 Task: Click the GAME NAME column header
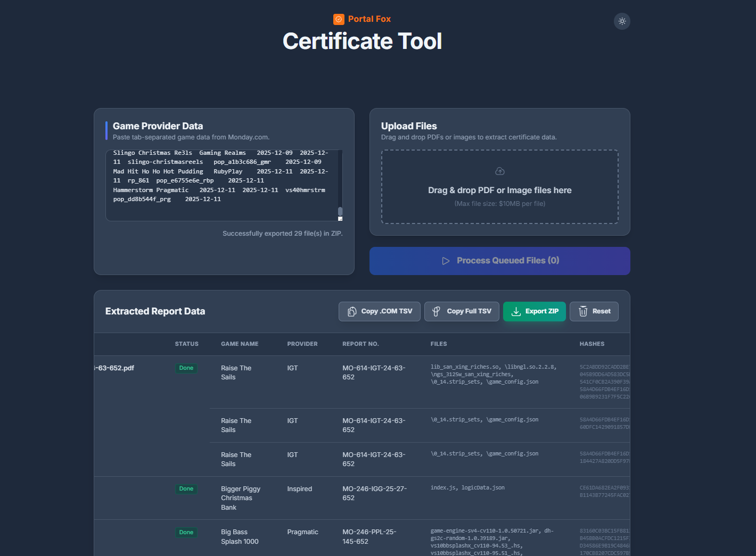(x=240, y=344)
